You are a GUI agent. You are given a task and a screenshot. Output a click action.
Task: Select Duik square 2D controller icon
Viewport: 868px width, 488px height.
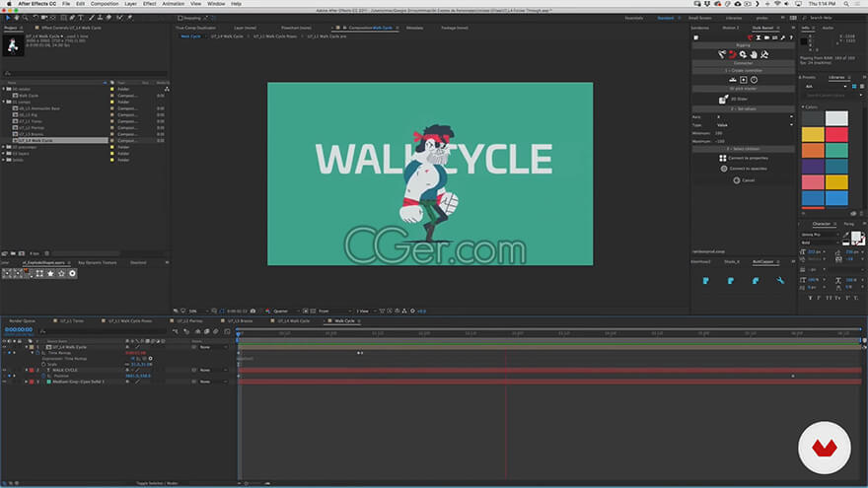(x=744, y=80)
